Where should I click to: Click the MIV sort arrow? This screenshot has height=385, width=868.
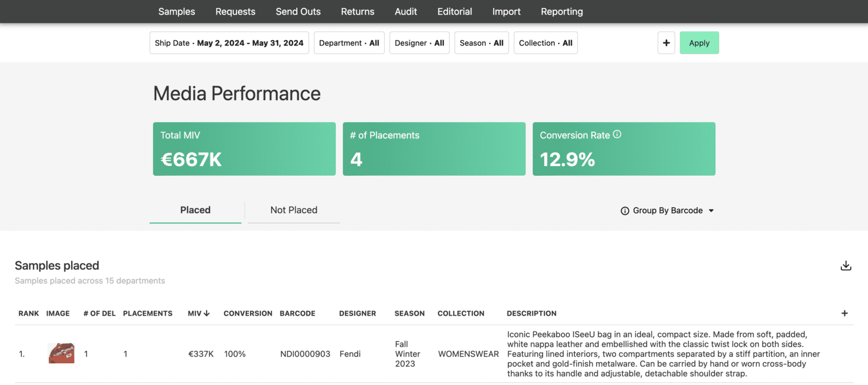click(207, 313)
